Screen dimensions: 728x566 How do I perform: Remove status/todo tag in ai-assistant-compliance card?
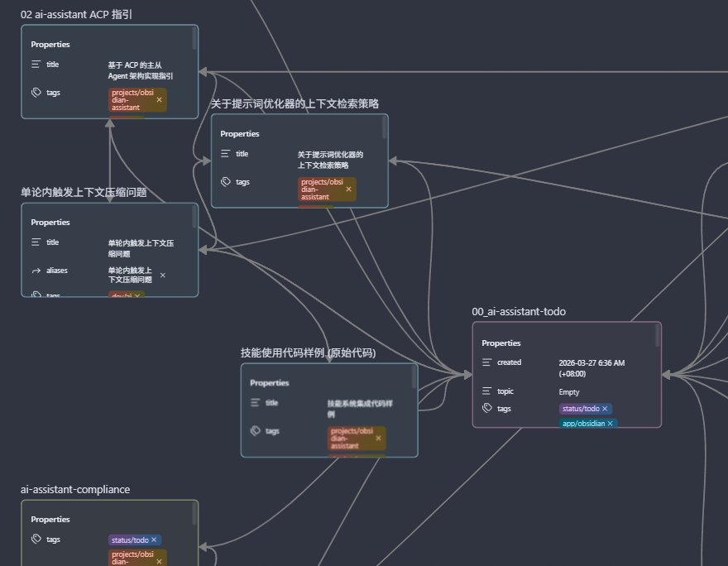point(154,540)
